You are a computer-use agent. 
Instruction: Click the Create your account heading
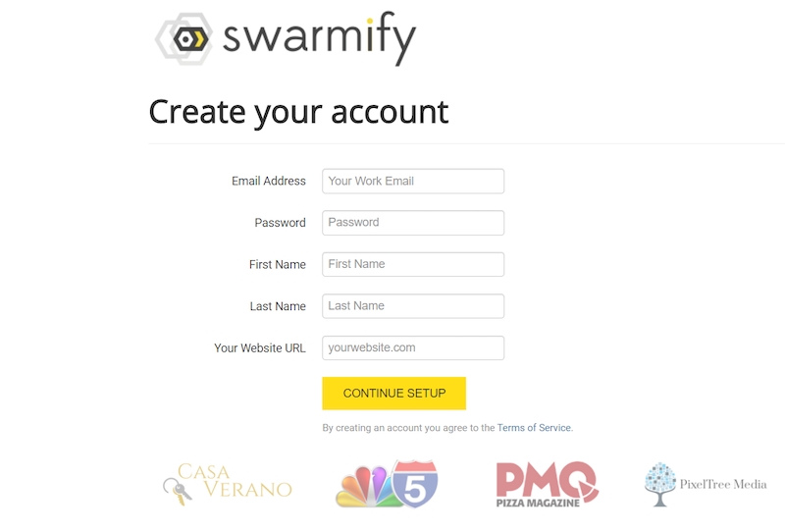tap(299, 112)
